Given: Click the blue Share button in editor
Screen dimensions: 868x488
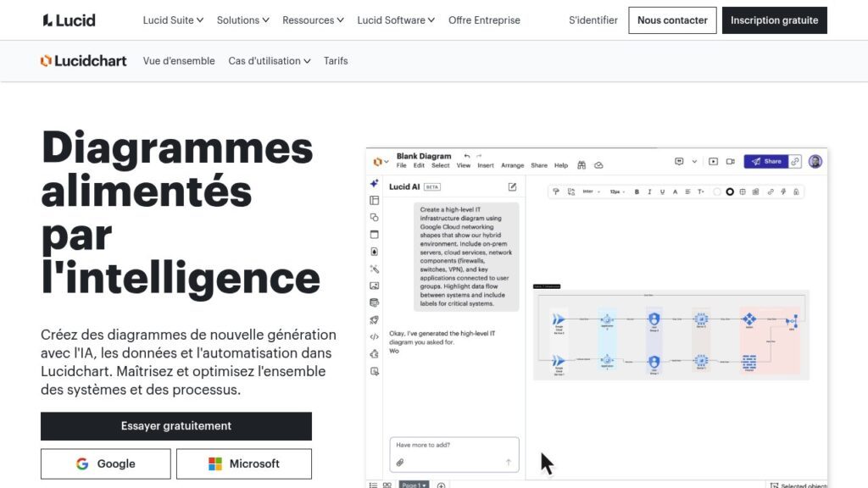Looking at the screenshot, I should [766, 162].
